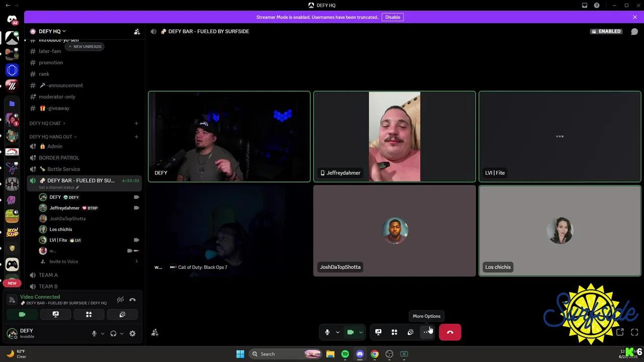Turn off camera in bottom call bar
The height and width of the screenshot is (362, 644).
(351, 332)
